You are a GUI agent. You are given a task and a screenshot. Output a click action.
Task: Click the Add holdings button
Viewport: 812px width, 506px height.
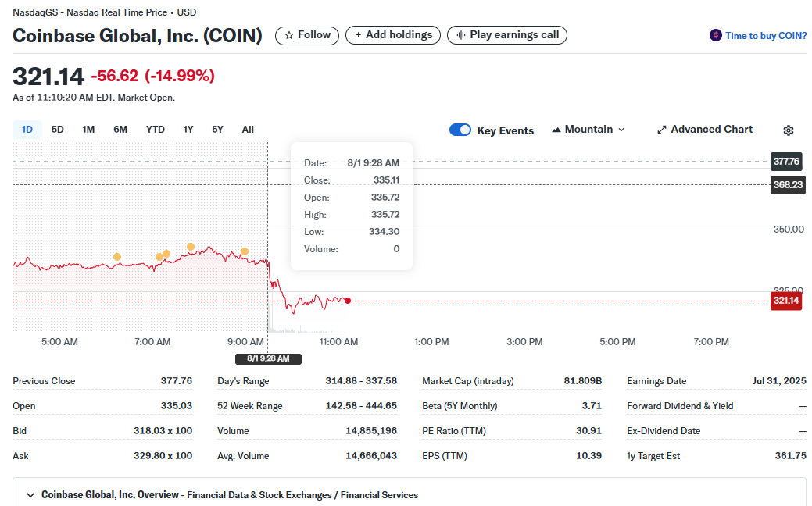tap(393, 35)
